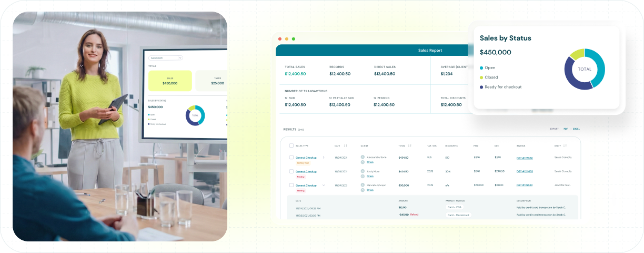Image resolution: width=644 pixels, height=253 pixels.
Task: Click the Refund label beside -$45.00
Action: coord(414,215)
